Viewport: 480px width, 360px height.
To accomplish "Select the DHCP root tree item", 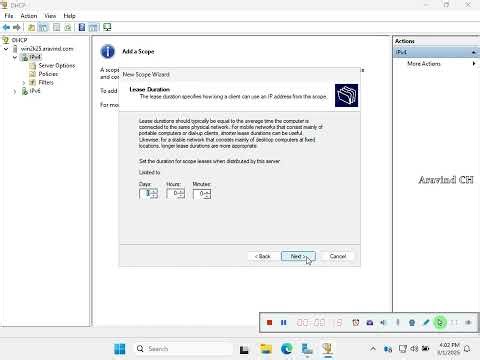I will [x=19, y=40].
